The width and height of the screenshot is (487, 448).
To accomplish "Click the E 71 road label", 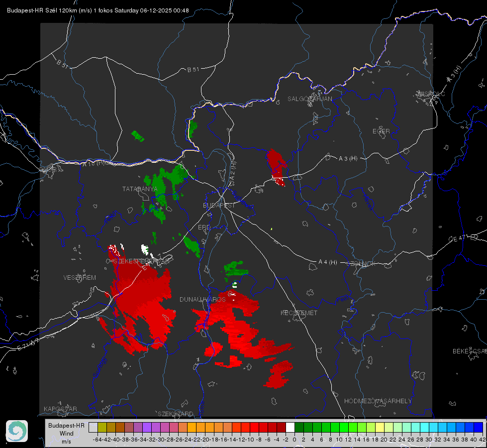I will 28,344.
